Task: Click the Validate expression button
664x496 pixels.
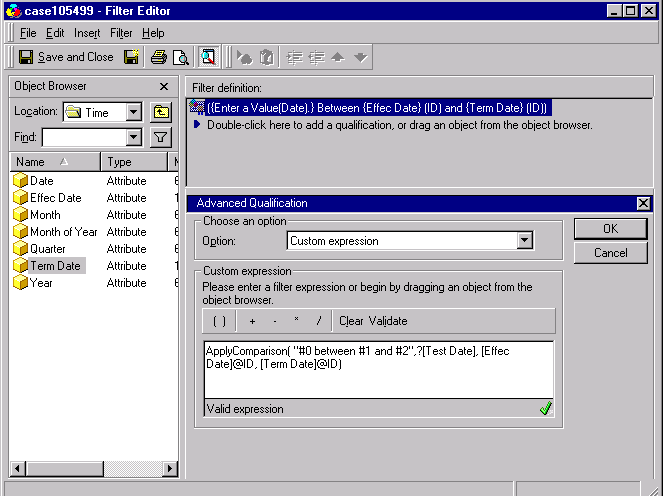Action: pos(388,321)
